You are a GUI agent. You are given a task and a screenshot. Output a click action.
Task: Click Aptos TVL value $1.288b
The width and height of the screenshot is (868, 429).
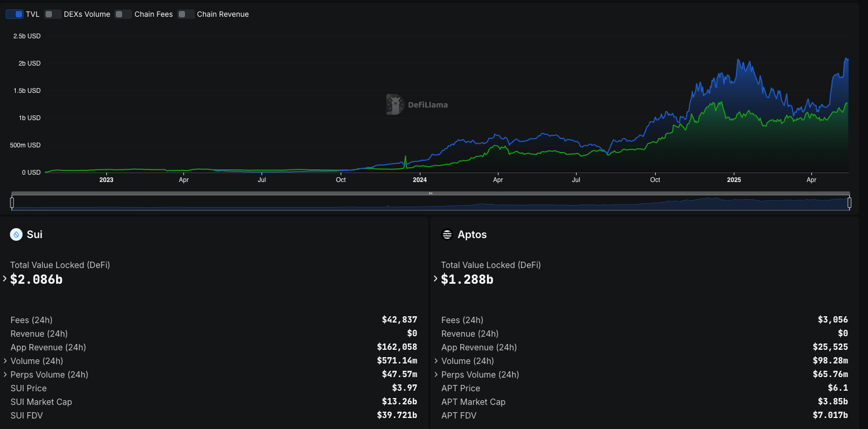tap(468, 280)
